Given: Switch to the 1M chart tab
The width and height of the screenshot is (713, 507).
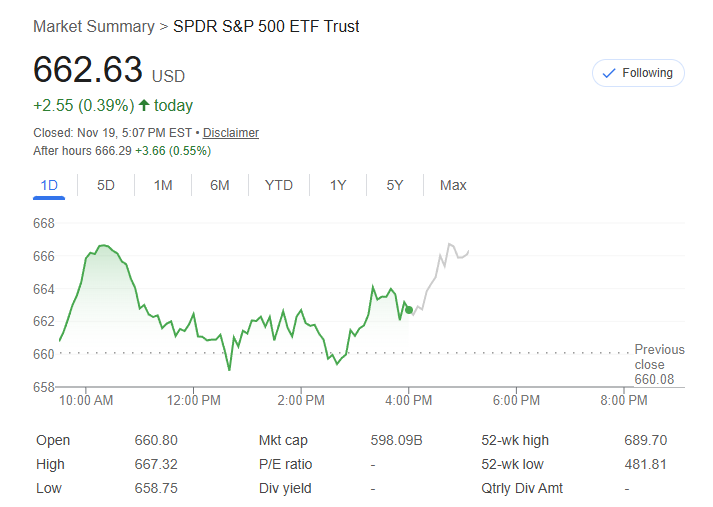Looking at the screenshot, I should click(163, 185).
